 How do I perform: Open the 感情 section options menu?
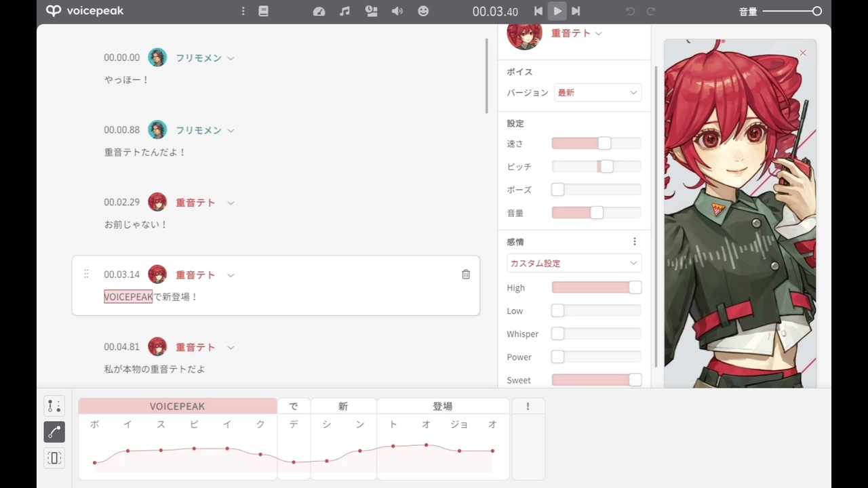pyautogui.click(x=635, y=241)
